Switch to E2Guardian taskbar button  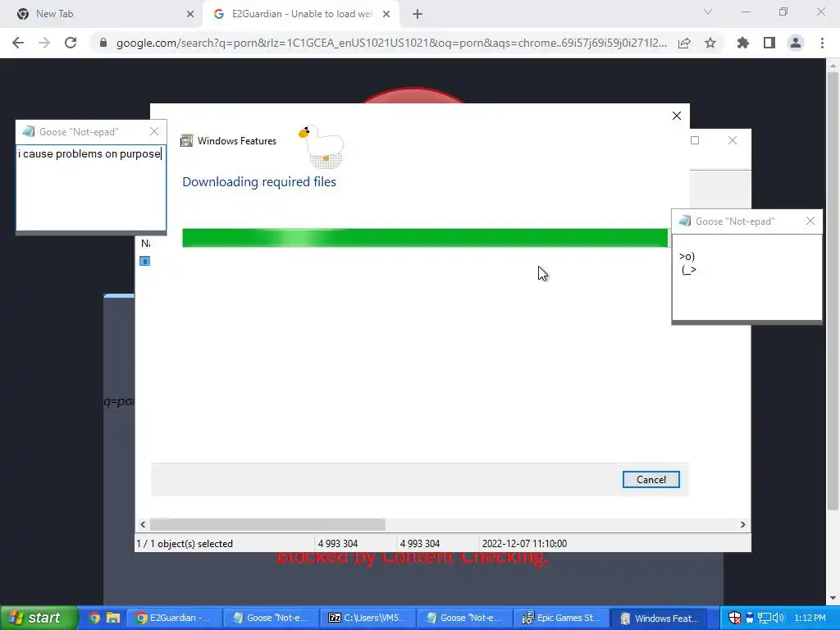[172, 618]
